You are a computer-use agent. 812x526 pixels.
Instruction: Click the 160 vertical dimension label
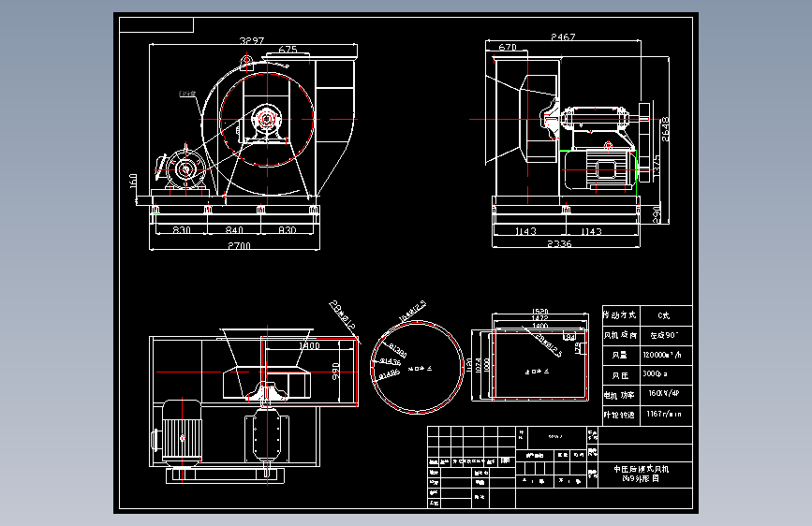pyautogui.click(x=133, y=181)
